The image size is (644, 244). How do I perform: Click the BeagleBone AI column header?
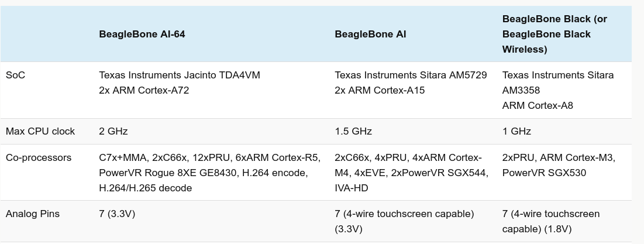click(x=370, y=34)
